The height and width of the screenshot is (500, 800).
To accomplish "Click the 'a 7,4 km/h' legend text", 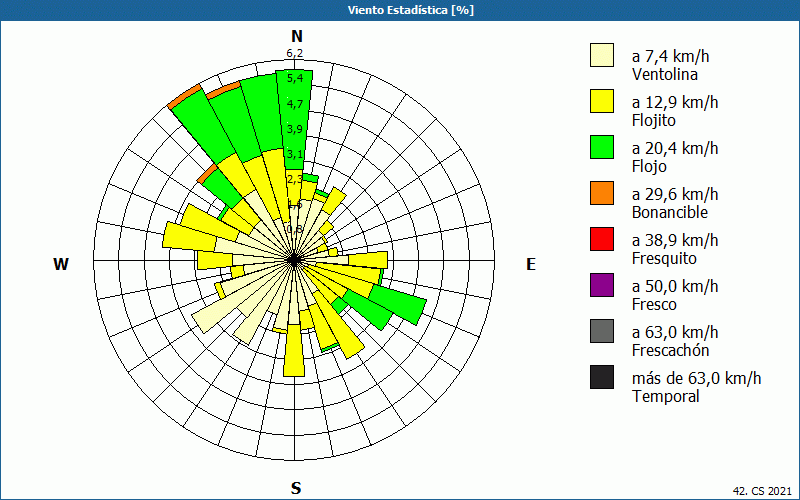I will point(670,56).
